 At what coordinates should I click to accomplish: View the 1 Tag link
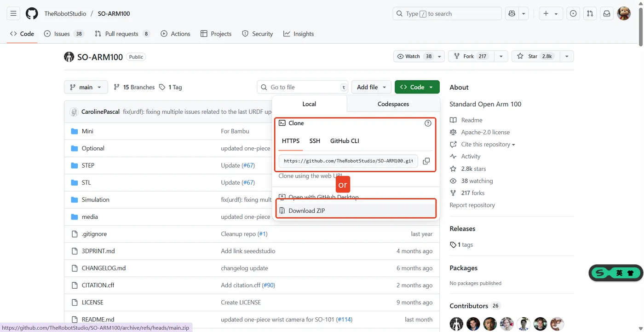point(171,87)
